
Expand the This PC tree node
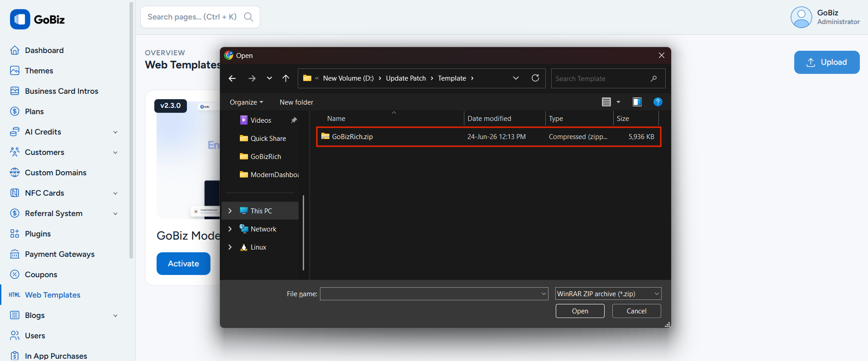click(x=230, y=211)
